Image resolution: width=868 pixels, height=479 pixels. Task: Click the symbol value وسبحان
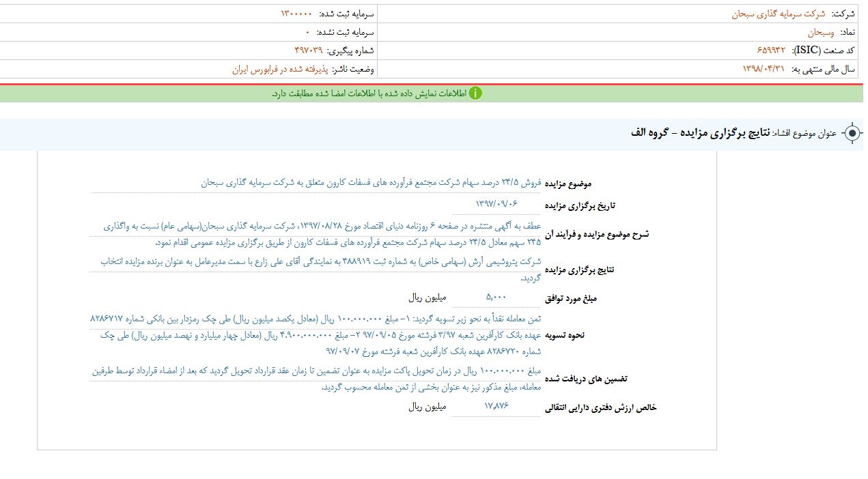(821, 32)
